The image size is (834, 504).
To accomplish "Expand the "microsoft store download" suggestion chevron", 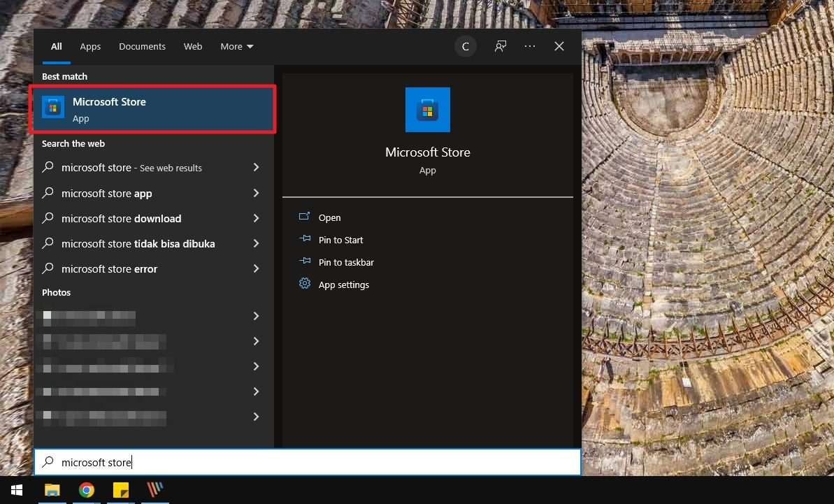I will pyautogui.click(x=257, y=218).
